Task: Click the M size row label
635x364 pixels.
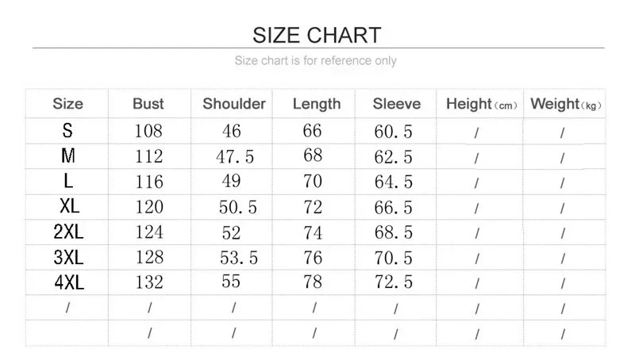Action: [x=68, y=155]
